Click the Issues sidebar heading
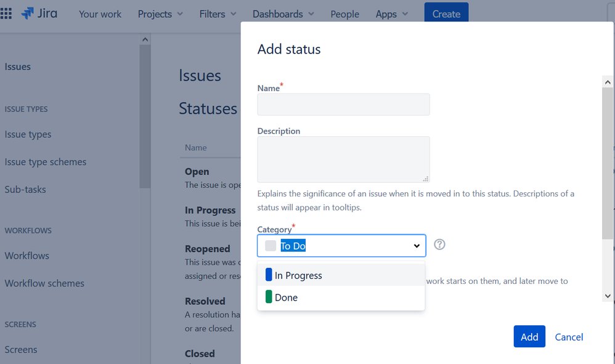The image size is (615, 364). point(18,67)
